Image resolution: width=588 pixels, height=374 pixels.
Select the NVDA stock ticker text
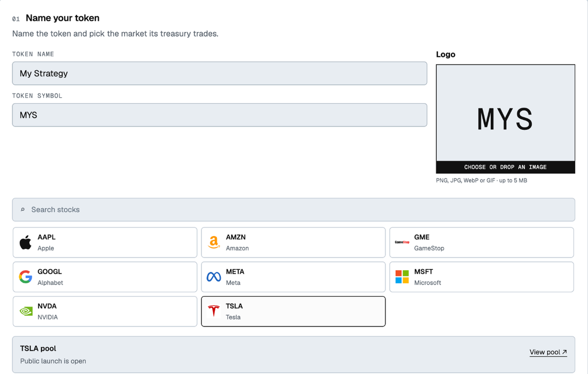coord(47,306)
